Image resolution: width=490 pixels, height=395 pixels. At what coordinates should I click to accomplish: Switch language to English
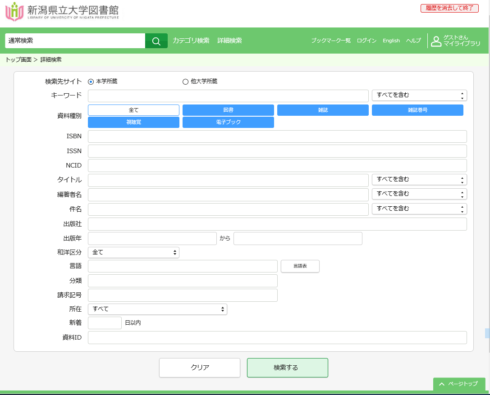[x=391, y=41]
